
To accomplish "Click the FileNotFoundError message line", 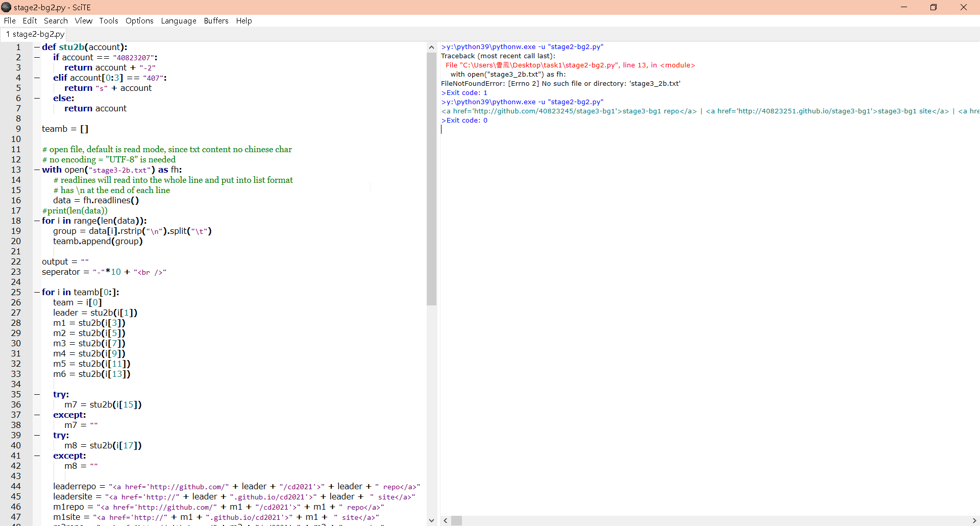I will click(560, 84).
